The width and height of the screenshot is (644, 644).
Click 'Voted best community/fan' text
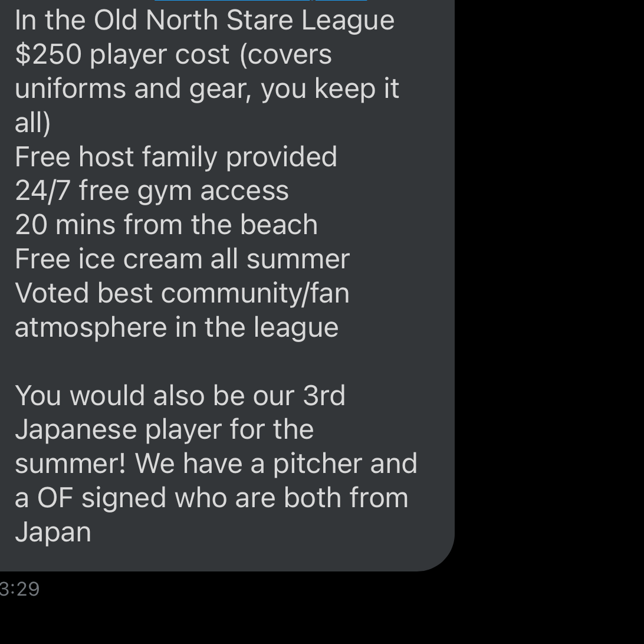click(x=182, y=293)
